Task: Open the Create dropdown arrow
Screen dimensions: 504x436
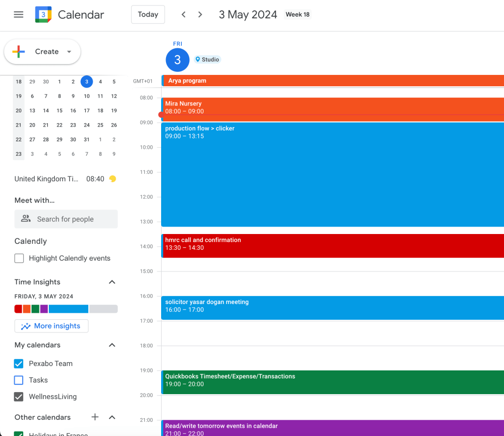Action: click(x=69, y=52)
